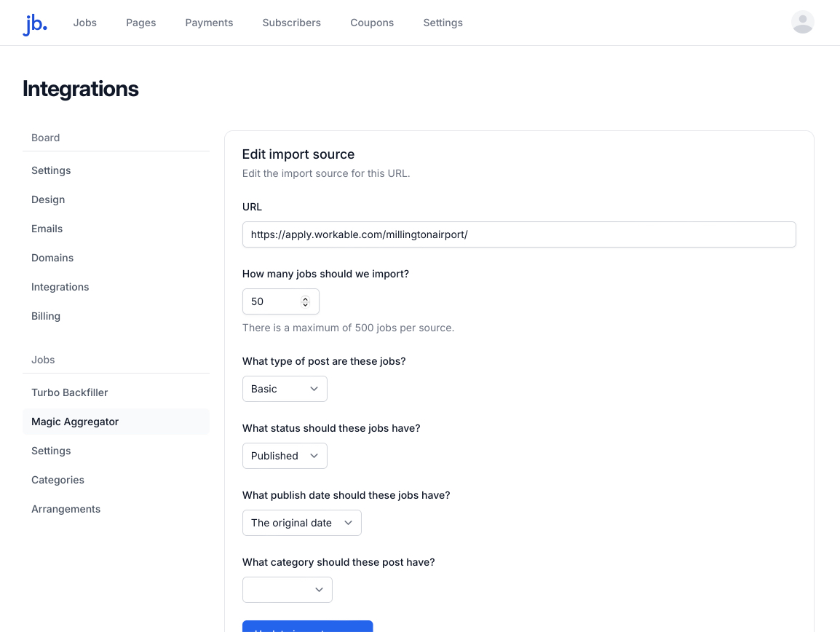Open the Payments menu item
The height and width of the screenshot is (632, 840).
pyautogui.click(x=209, y=23)
